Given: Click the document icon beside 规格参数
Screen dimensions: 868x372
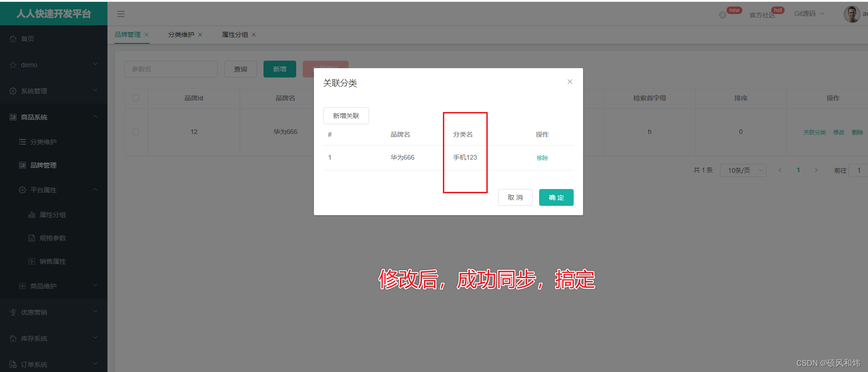Looking at the screenshot, I should pos(32,238).
